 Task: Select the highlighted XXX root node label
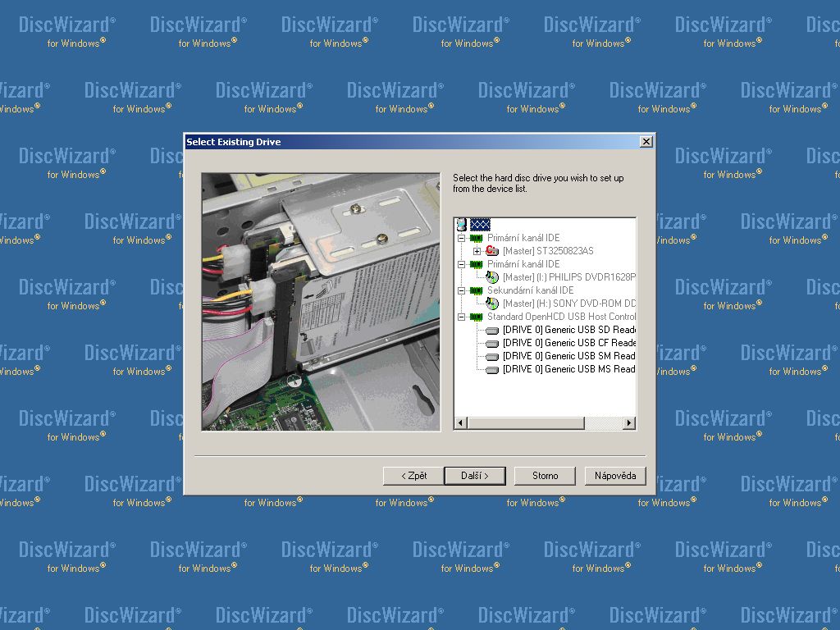[480, 225]
